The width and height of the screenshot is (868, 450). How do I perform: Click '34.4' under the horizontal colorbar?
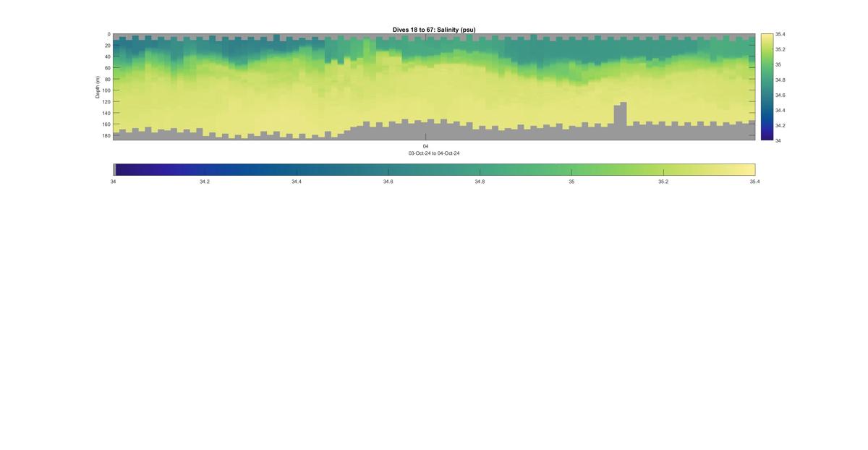tap(297, 182)
